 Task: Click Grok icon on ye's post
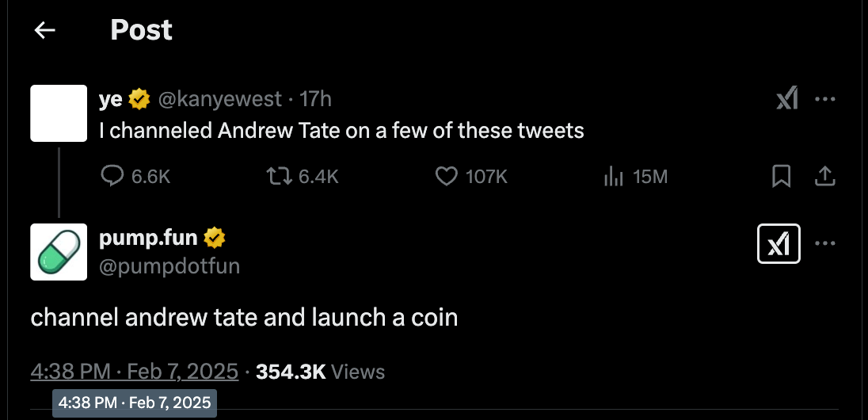coord(786,100)
